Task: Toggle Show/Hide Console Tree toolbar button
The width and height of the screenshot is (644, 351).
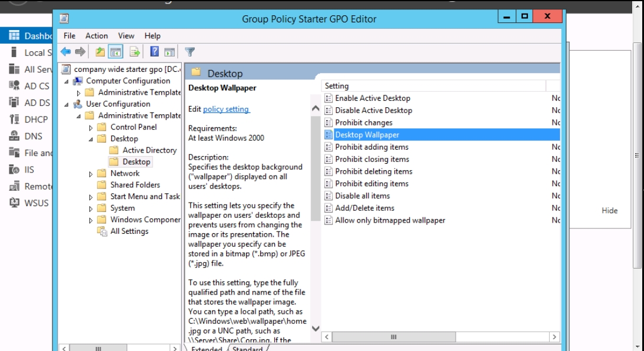Action: (x=115, y=52)
